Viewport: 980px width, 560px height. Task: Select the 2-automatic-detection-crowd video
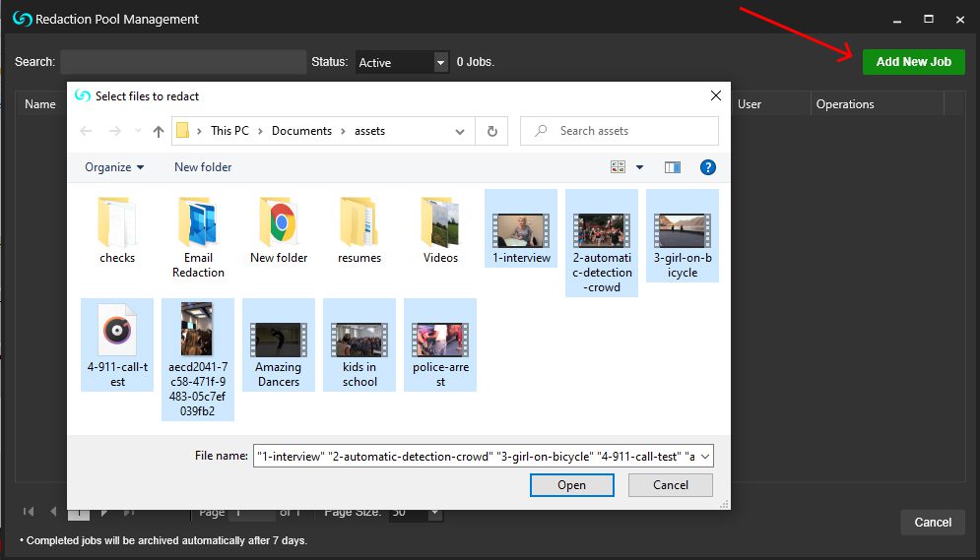pyautogui.click(x=601, y=243)
